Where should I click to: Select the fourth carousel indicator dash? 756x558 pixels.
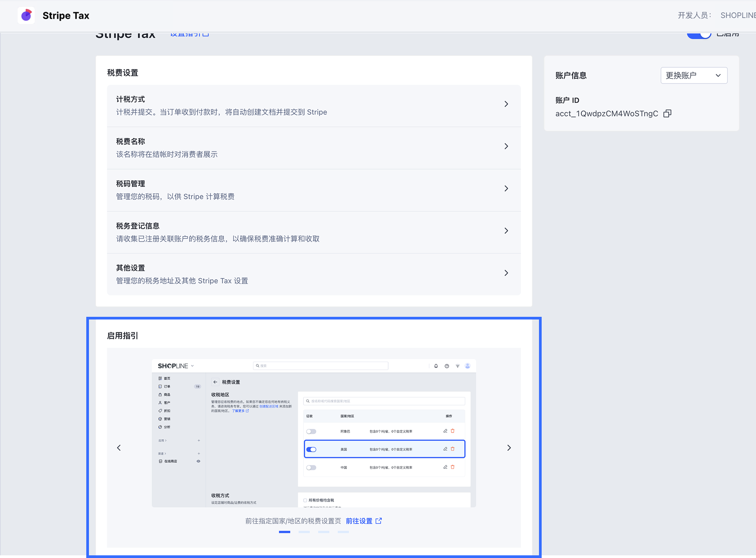[x=343, y=532]
